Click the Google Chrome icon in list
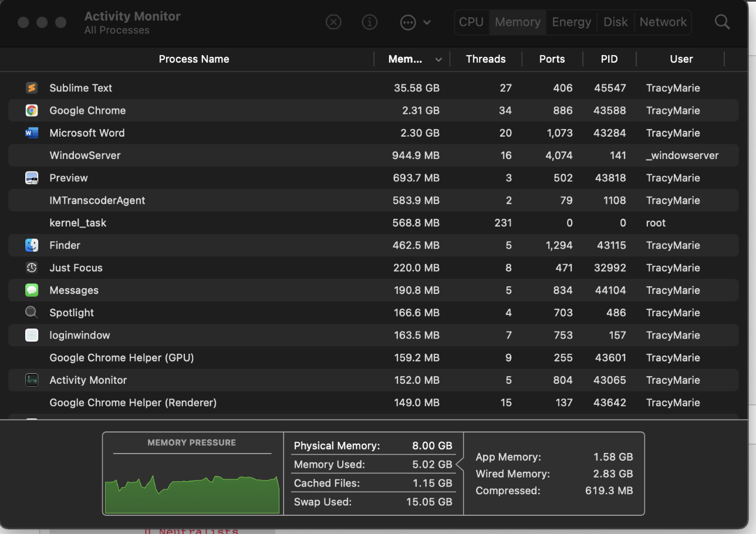Screen dimensions: 756x534 tap(32, 110)
